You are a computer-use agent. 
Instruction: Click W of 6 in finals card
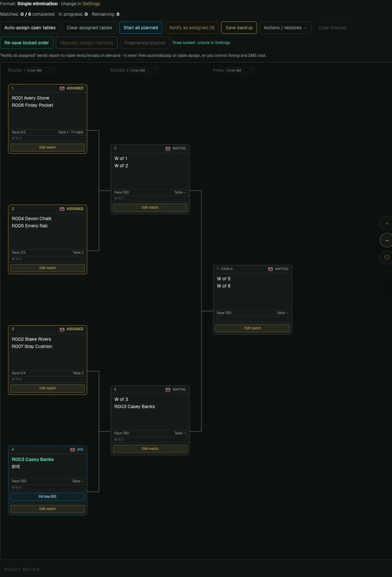[x=224, y=286]
